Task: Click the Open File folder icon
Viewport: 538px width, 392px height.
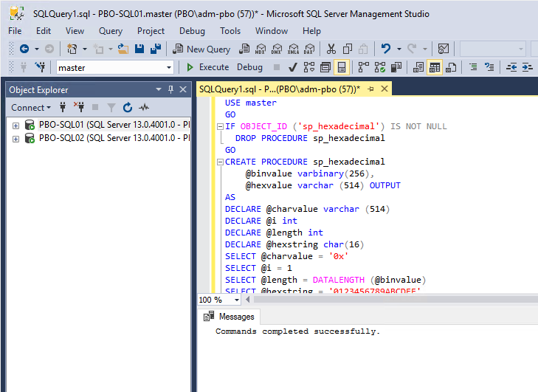Action: pyautogui.click(x=123, y=49)
